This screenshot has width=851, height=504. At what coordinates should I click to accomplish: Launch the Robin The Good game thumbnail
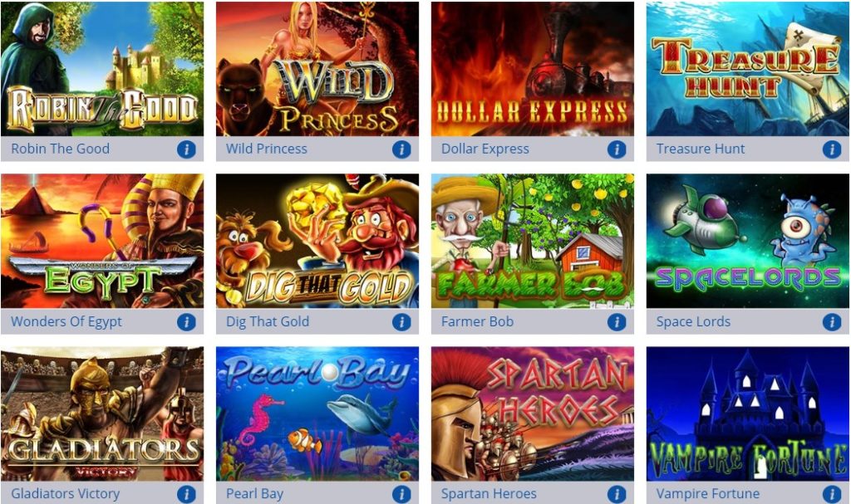pos(102,68)
